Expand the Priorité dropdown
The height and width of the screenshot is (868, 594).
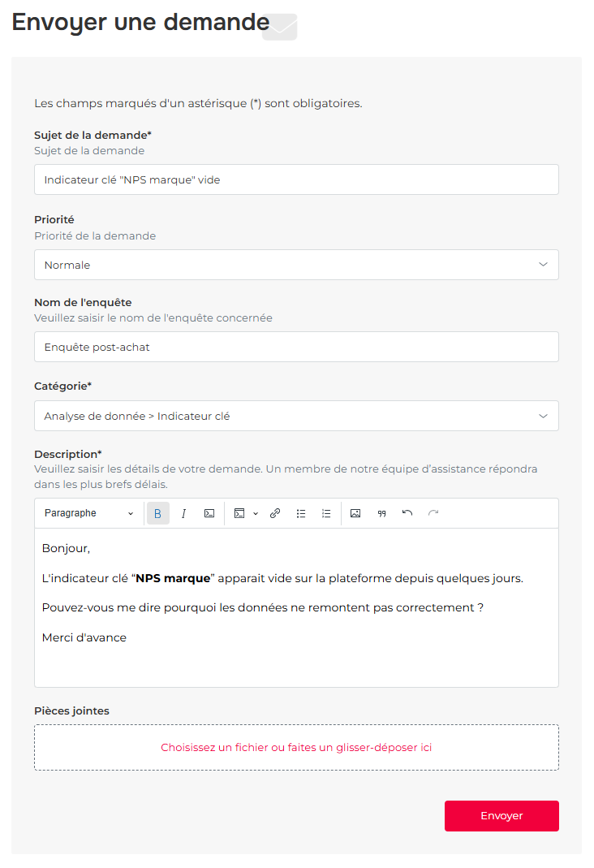(296, 265)
